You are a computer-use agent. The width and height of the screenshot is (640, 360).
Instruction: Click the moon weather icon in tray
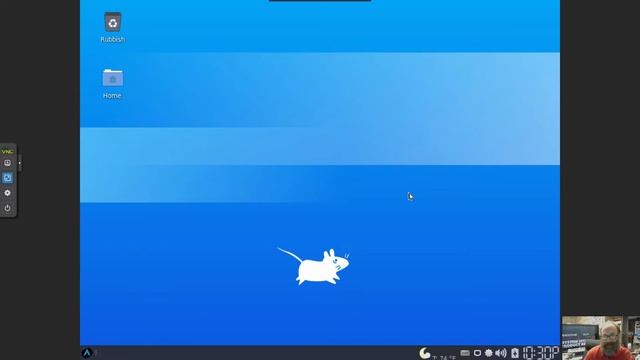(425, 353)
